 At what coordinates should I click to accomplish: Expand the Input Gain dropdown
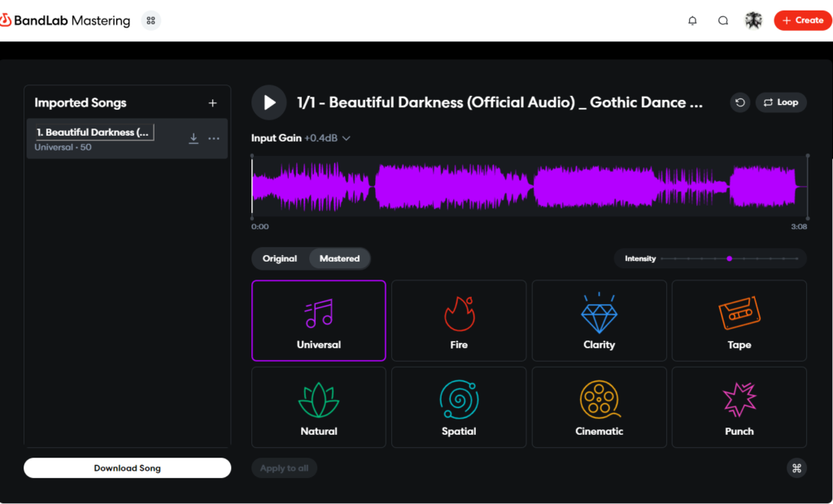click(301, 138)
